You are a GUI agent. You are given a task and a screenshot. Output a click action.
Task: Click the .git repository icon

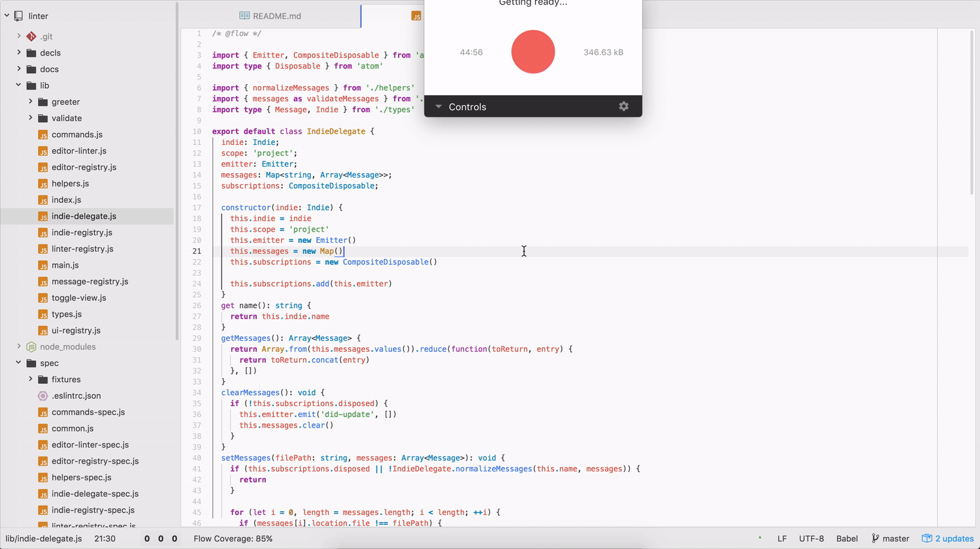click(31, 37)
